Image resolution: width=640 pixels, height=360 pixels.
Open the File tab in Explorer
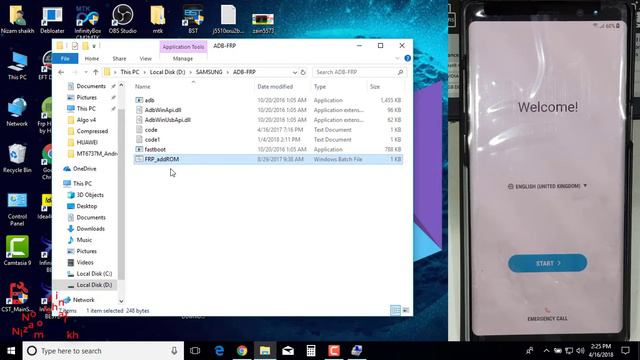65,58
